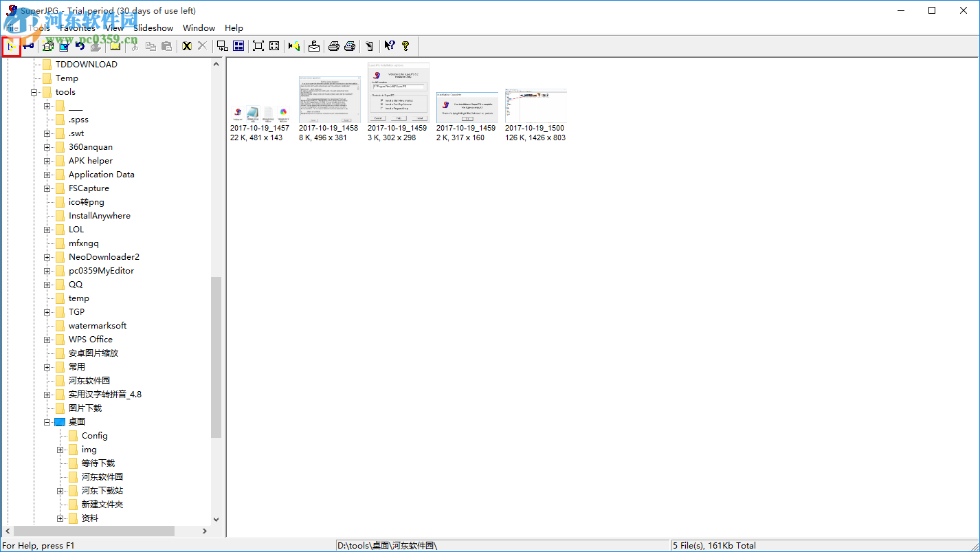
Task: Open the Window menu
Action: click(x=199, y=28)
